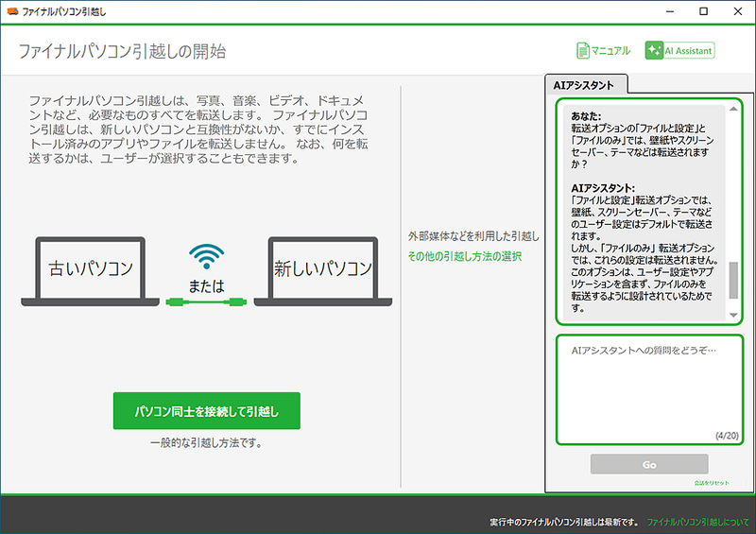The image size is (756, 534).
Task: Click the chat scrollbar down arrow
Action: [x=733, y=315]
